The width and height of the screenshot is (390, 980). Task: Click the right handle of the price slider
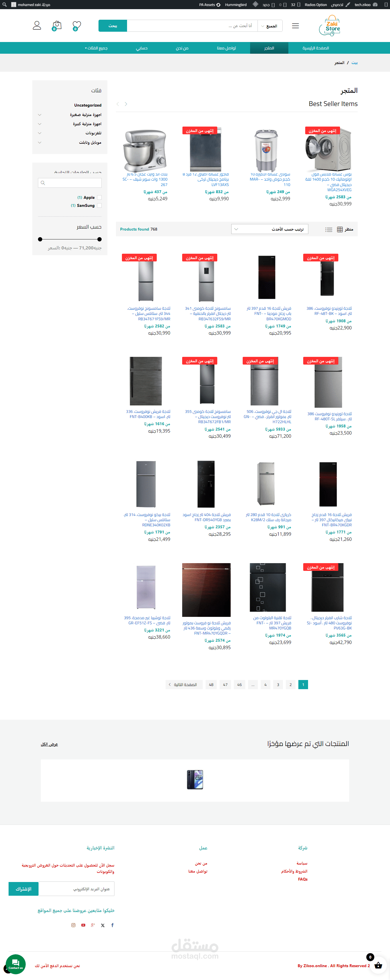point(100,239)
